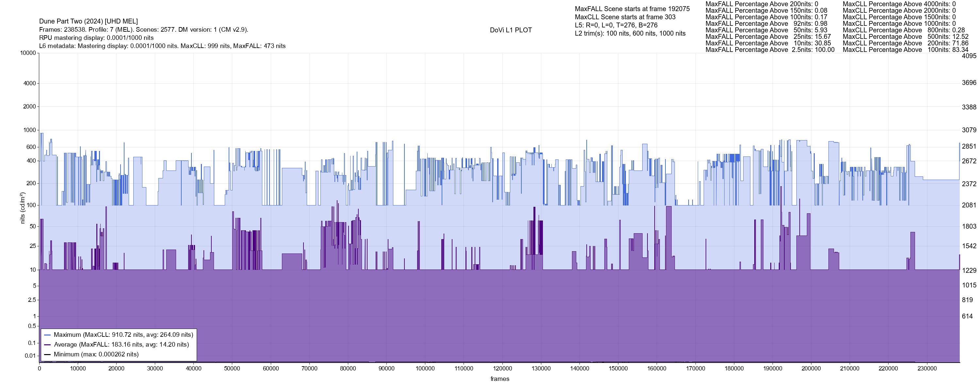Click the purple Average legend line marker
The width and height of the screenshot is (980, 392).
pyautogui.click(x=48, y=345)
